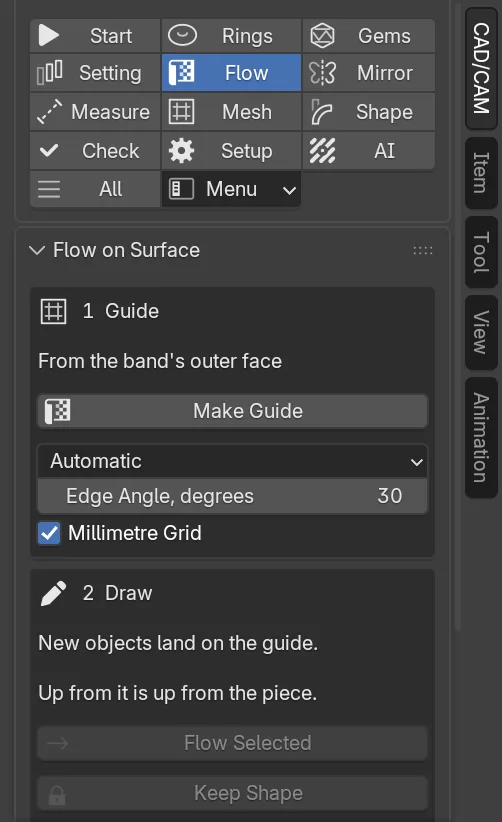Click the grid icon beside 1 Guide
Screen dimensions: 502x822
53,311
